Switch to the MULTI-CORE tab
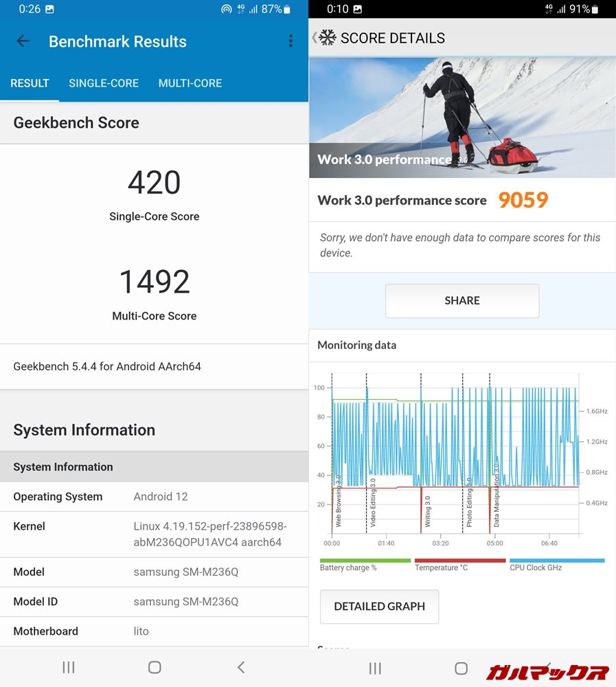The height and width of the screenshot is (687, 616). [190, 83]
